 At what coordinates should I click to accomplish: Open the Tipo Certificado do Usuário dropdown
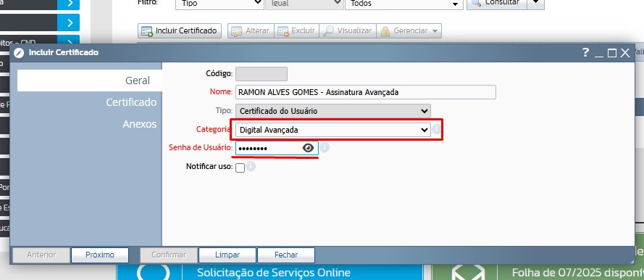[x=333, y=111]
